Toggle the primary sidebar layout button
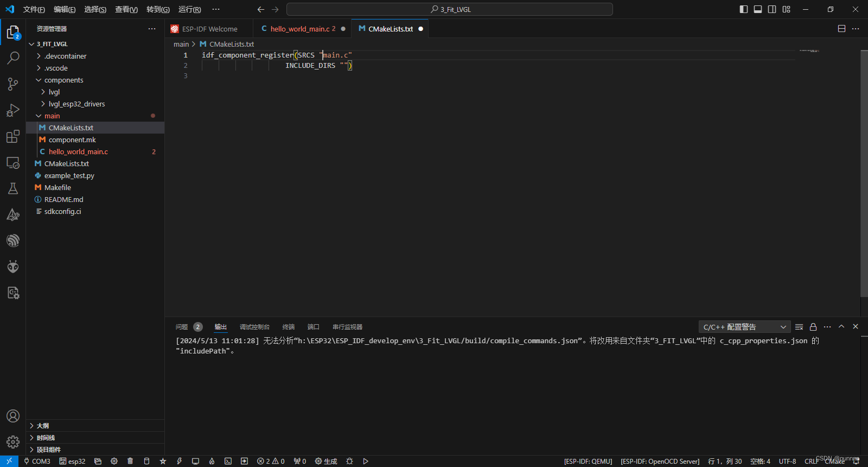This screenshot has width=868, height=467. point(744,9)
